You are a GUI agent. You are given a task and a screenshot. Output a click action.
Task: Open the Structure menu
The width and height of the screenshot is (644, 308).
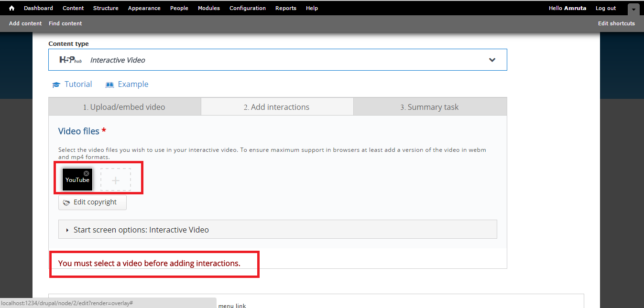tap(106, 8)
